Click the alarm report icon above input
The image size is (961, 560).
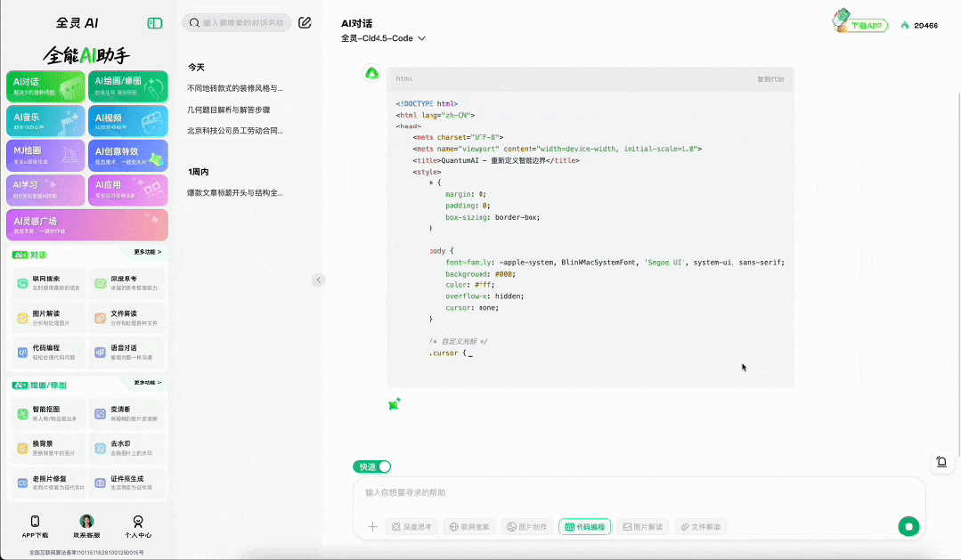(x=941, y=462)
